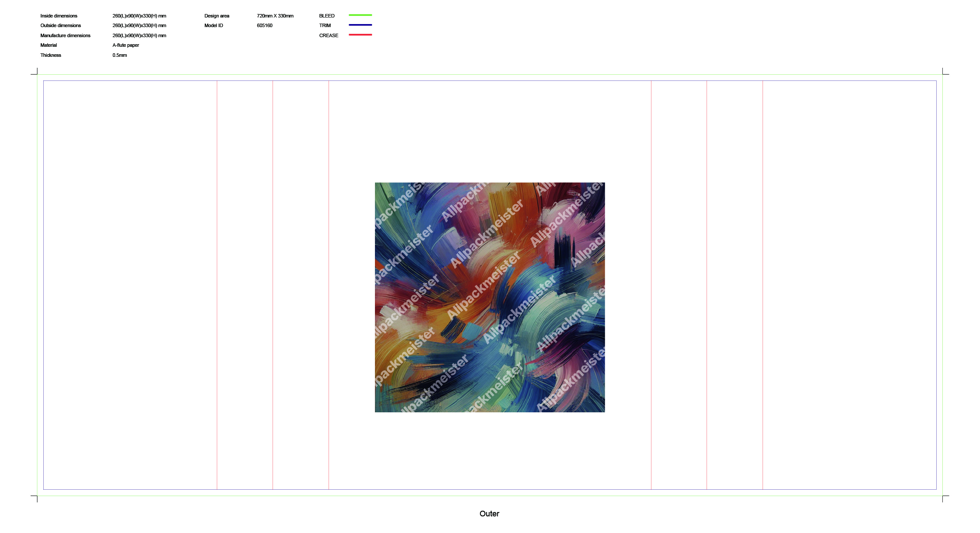The image size is (980, 533).
Task: Select the Inside dimensions value text
Action: pos(139,16)
